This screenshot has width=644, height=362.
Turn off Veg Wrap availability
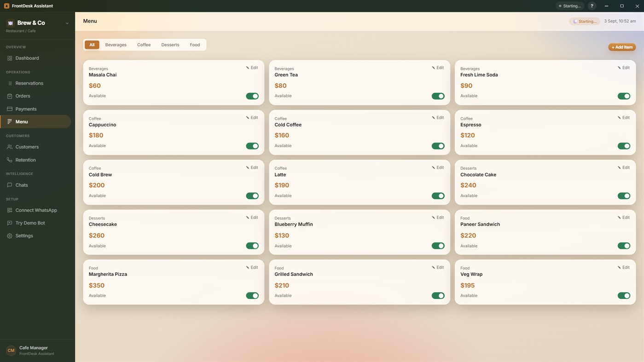624,296
